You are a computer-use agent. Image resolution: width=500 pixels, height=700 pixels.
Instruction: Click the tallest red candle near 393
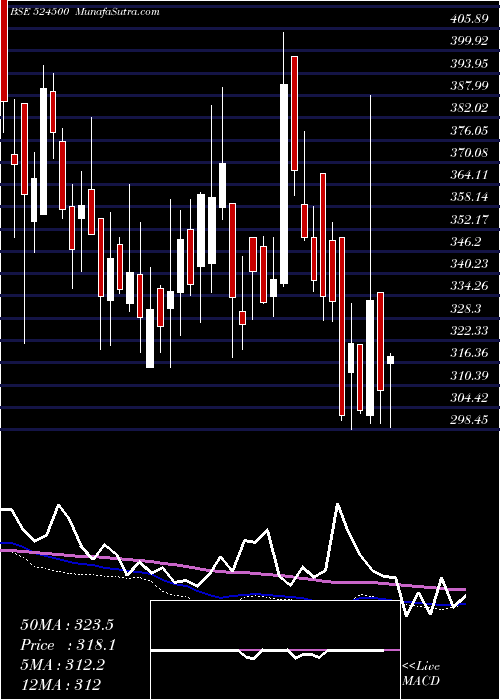point(294,113)
